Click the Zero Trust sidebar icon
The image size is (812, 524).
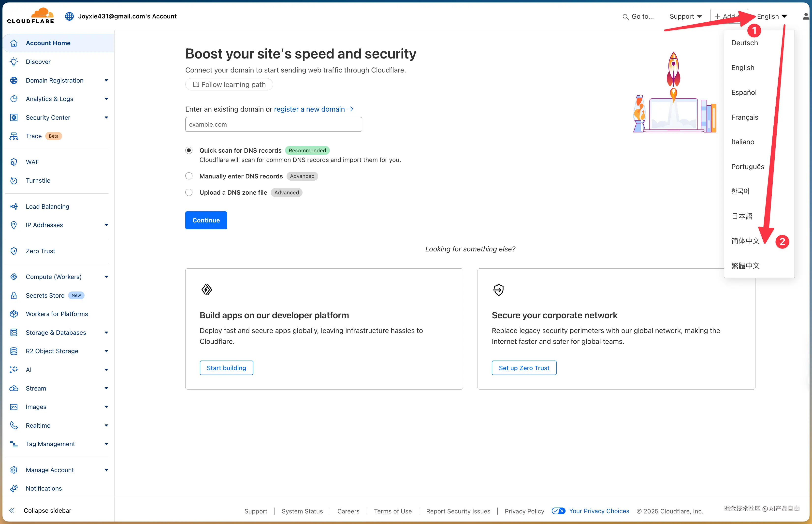pos(14,251)
